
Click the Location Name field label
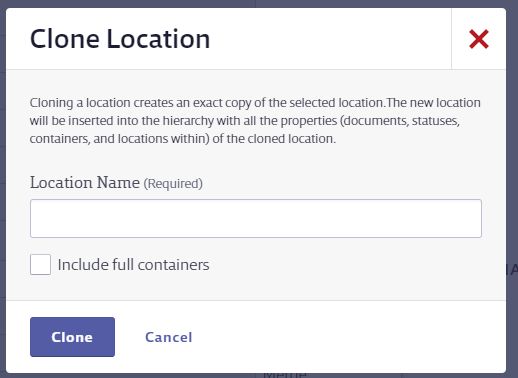[x=85, y=183]
